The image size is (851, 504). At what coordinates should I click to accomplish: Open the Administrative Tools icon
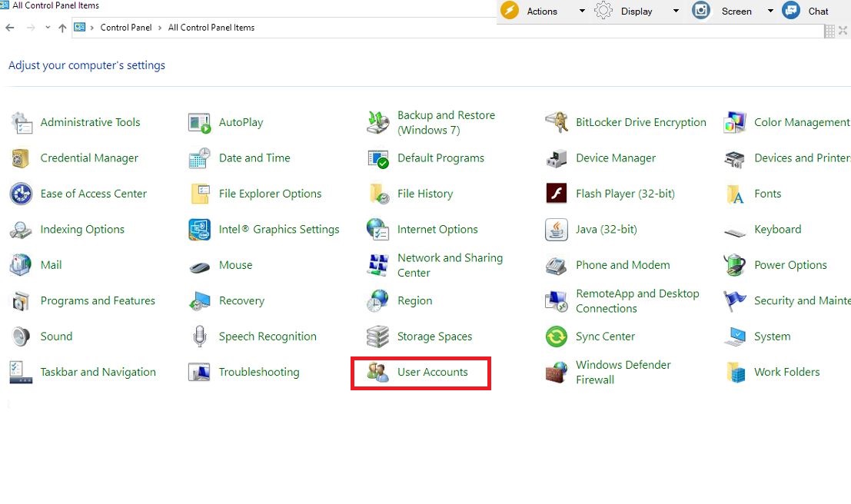pyautogui.click(x=22, y=123)
